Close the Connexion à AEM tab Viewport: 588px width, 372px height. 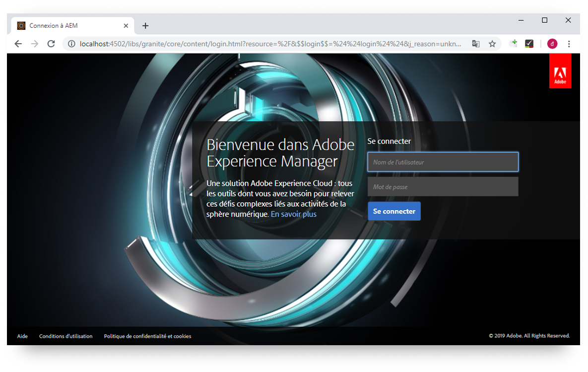point(126,25)
